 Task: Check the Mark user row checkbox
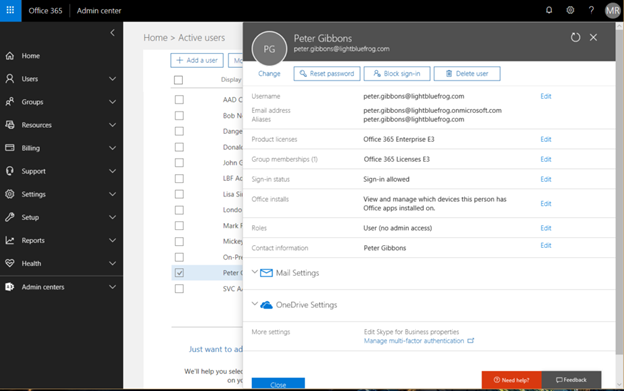pos(179,226)
